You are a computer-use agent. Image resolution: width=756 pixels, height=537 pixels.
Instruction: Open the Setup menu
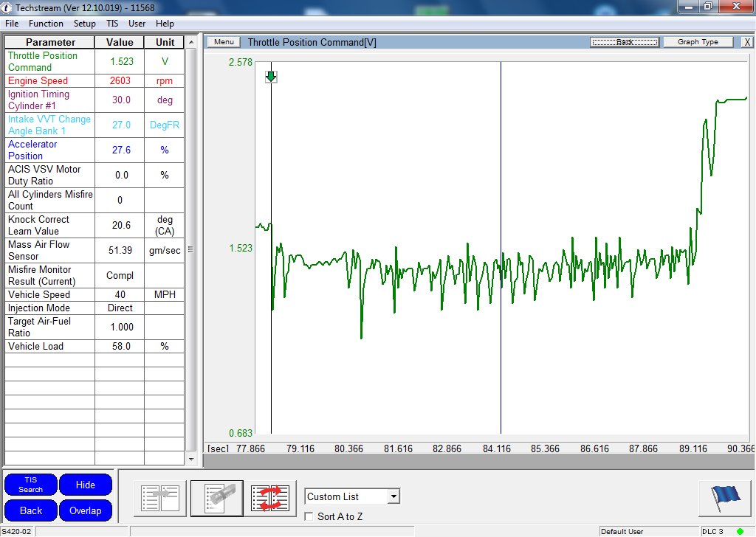[84, 23]
